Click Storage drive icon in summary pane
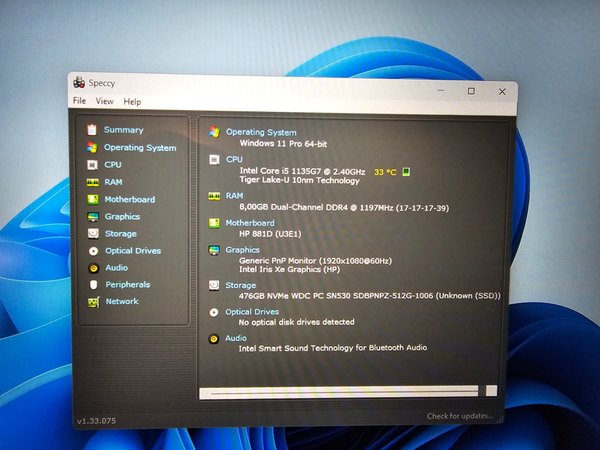Image resolution: width=600 pixels, height=450 pixels. pyautogui.click(x=214, y=285)
